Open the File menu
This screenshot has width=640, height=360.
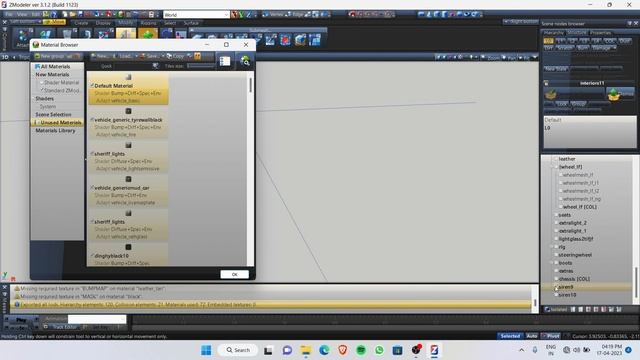click(x=9, y=14)
